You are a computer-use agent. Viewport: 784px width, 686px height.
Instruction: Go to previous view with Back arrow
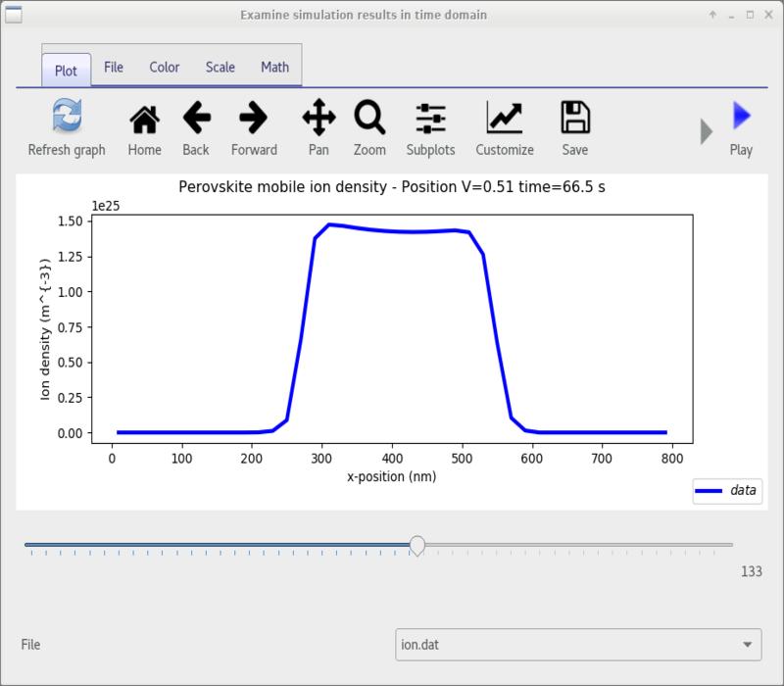pos(197,118)
